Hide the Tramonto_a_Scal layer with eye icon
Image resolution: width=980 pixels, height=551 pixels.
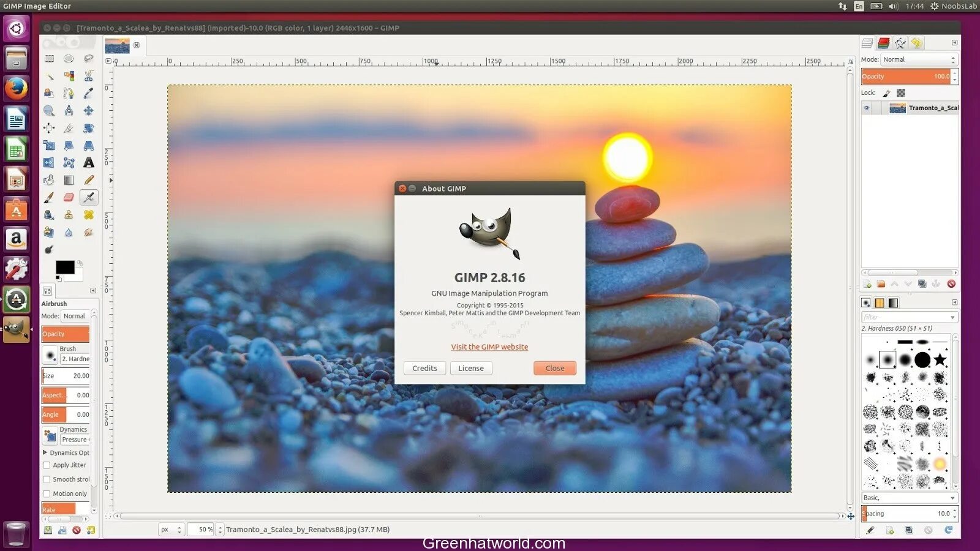click(867, 108)
